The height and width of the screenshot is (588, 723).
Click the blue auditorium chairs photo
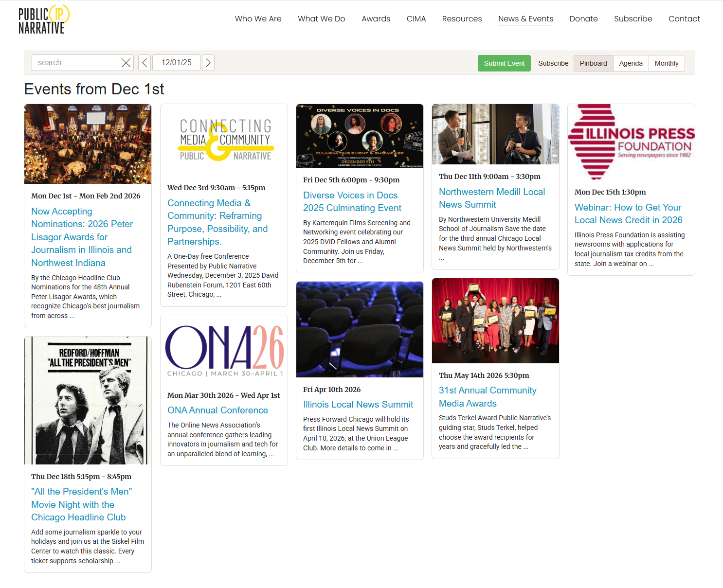(360, 329)
